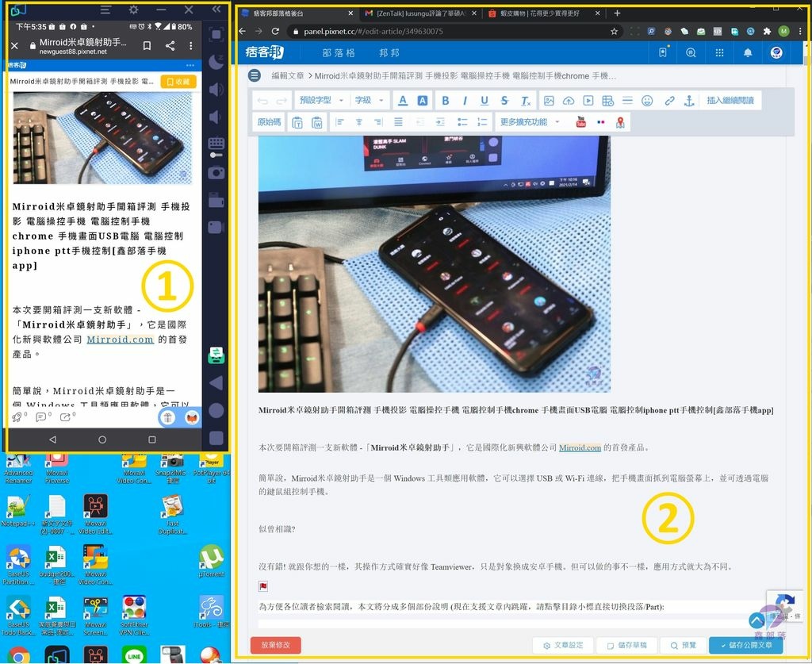Click the 放棄修改 button
This screenshot has height=664, width=812.
point(275,645)
